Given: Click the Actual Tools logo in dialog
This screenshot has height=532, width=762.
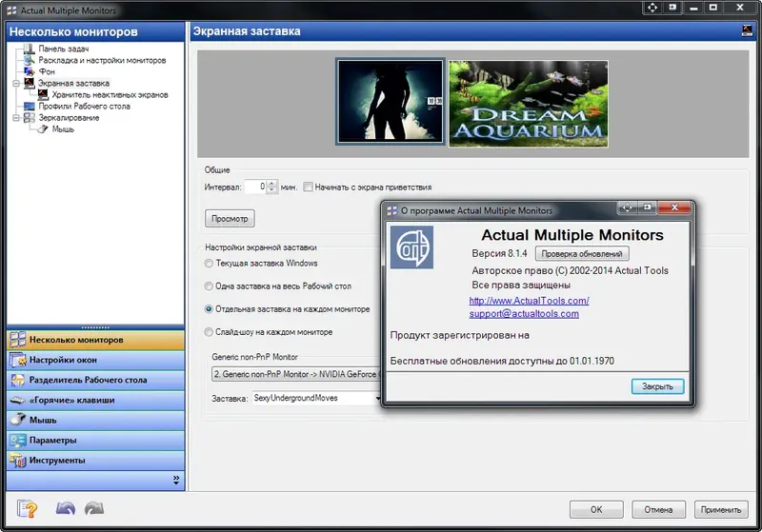Looking at the screenshot, I should (x=411, y=247).
